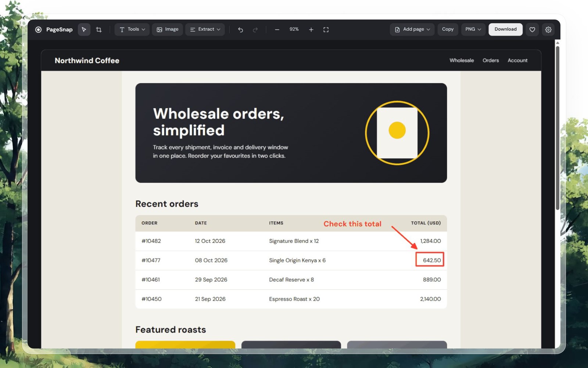The height and width of the screenshot is (368, 588).
Task: Click the TOTAL (USD) column header
Action: pyautogui.click(x=426, y=223)
